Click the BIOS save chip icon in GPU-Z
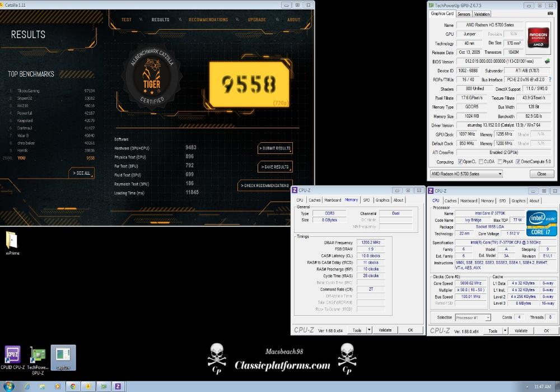 coord(547,62)
